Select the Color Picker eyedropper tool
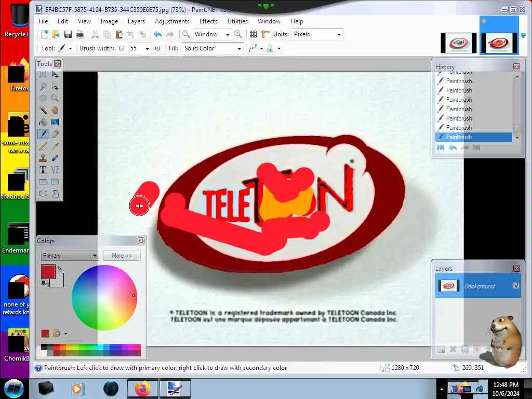The image size is (532, 399). tap(55, 146)
